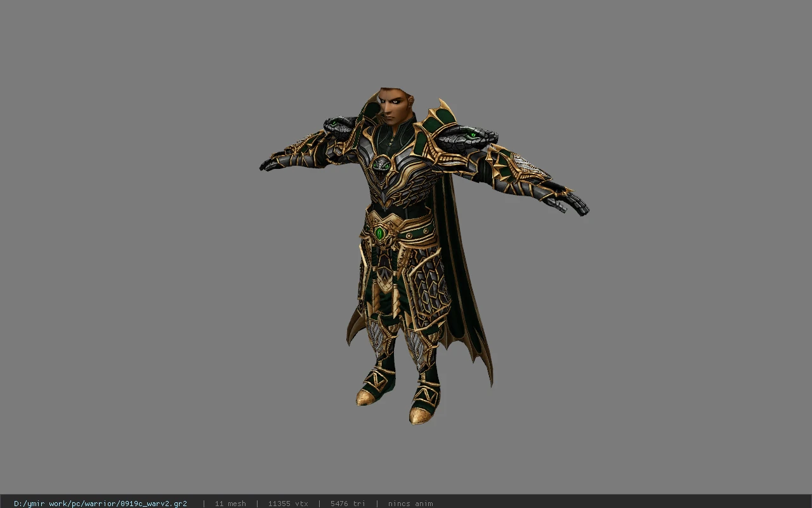Select the armored warrior model in the viewport
Image resolution: width=812 pixels, height=508 pixels.
(x=424, y=256)
